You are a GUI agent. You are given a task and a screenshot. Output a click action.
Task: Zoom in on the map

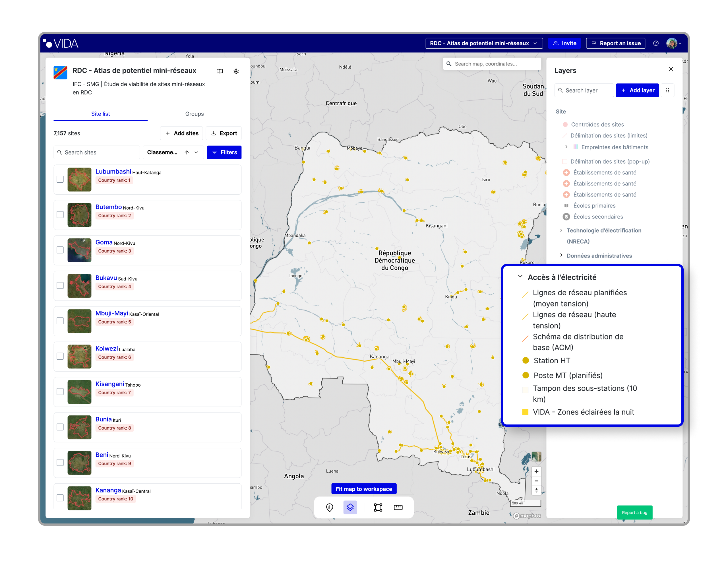pyautogui.click(x=536, y=471)
